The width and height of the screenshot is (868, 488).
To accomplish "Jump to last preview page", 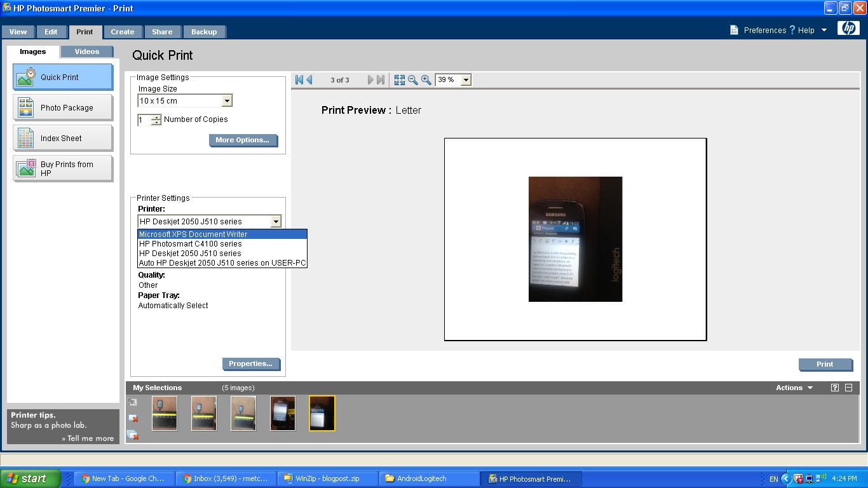I will click(381, 79).
